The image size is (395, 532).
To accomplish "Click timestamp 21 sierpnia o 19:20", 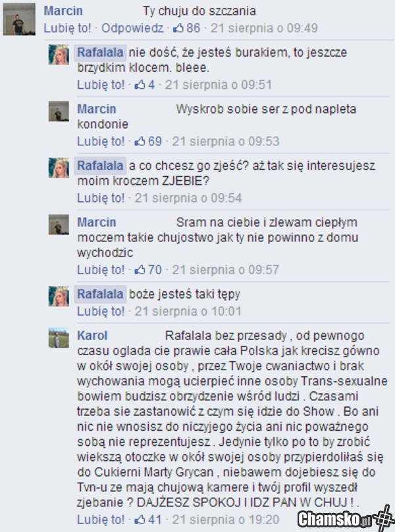I will click(226, 520).
